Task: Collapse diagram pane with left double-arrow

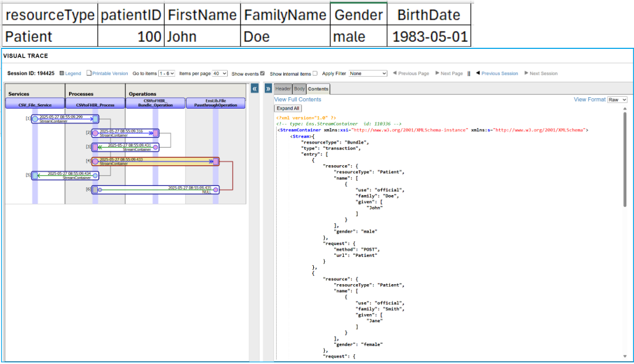Action: [254, 89]
